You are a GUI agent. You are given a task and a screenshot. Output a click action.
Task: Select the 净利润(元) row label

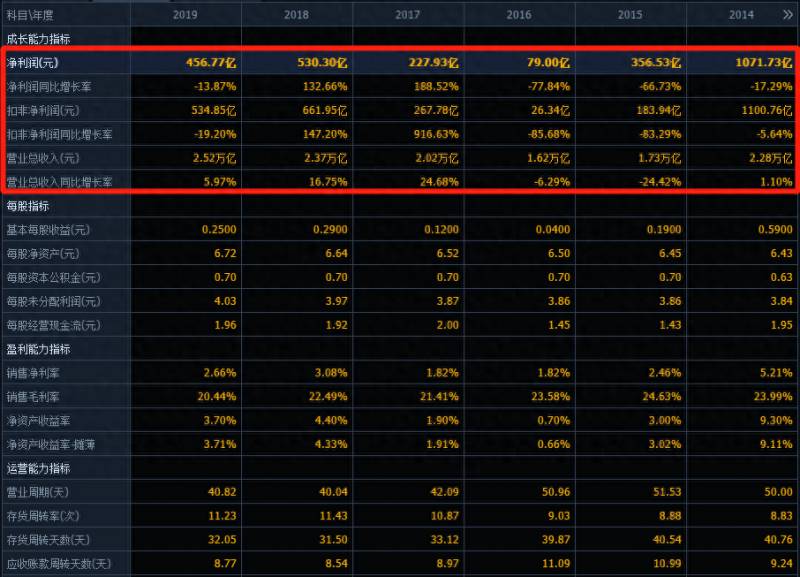pos(33,63)
